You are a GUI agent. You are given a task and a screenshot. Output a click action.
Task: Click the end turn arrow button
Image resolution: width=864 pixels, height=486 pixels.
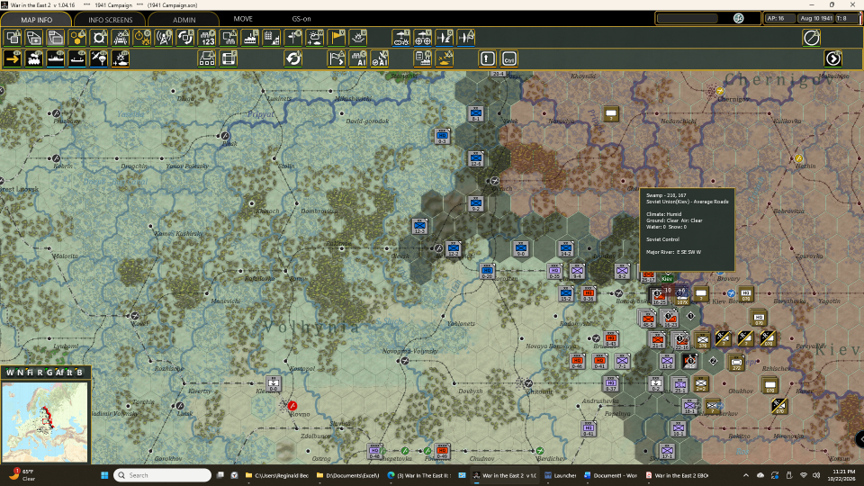(x=833, y=58)
